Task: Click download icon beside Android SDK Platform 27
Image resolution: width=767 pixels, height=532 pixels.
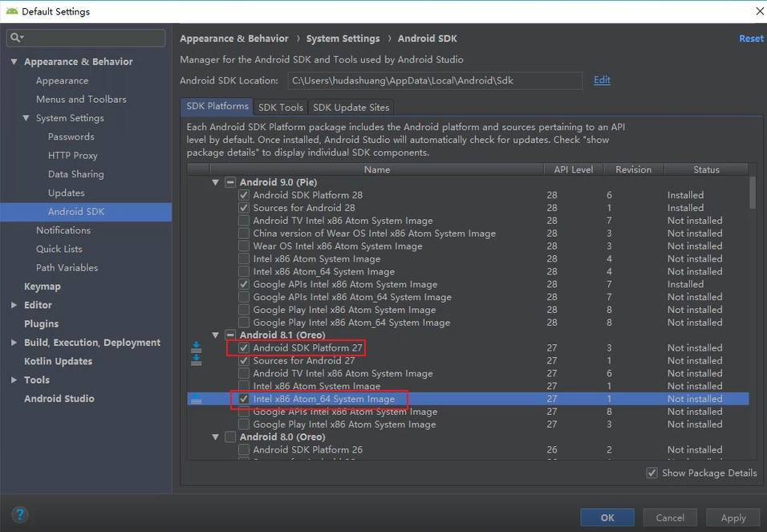Action: click(x=196, y=347)
